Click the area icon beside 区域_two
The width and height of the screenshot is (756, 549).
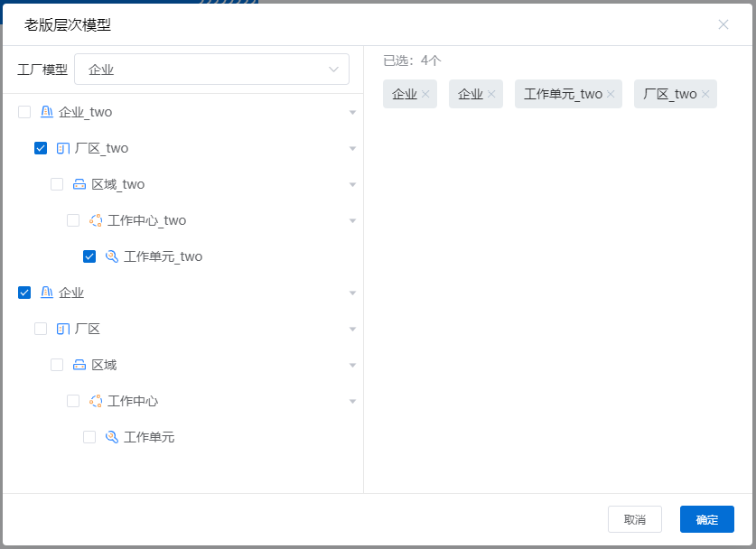click(x=79, y=184)
